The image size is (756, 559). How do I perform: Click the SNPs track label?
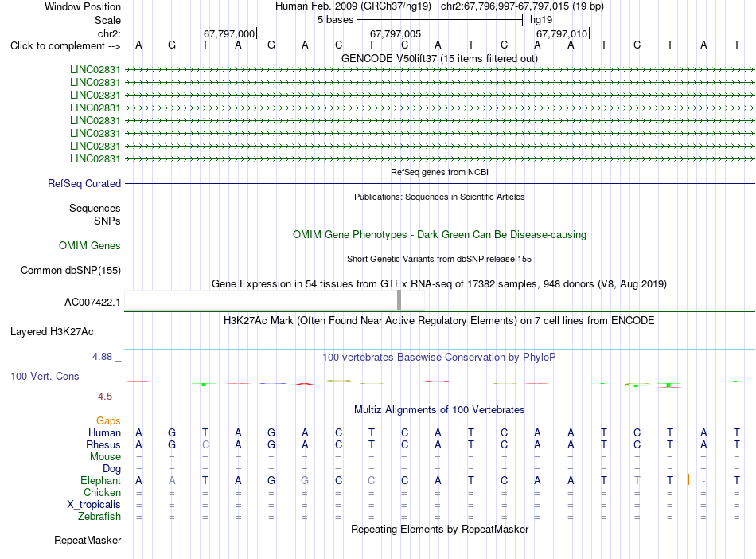tap(107, 221)
